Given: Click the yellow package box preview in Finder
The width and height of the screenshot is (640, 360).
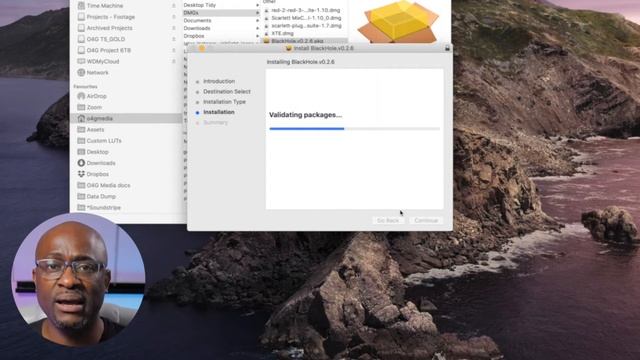Looking at the screenshot, I should point(398,21).
